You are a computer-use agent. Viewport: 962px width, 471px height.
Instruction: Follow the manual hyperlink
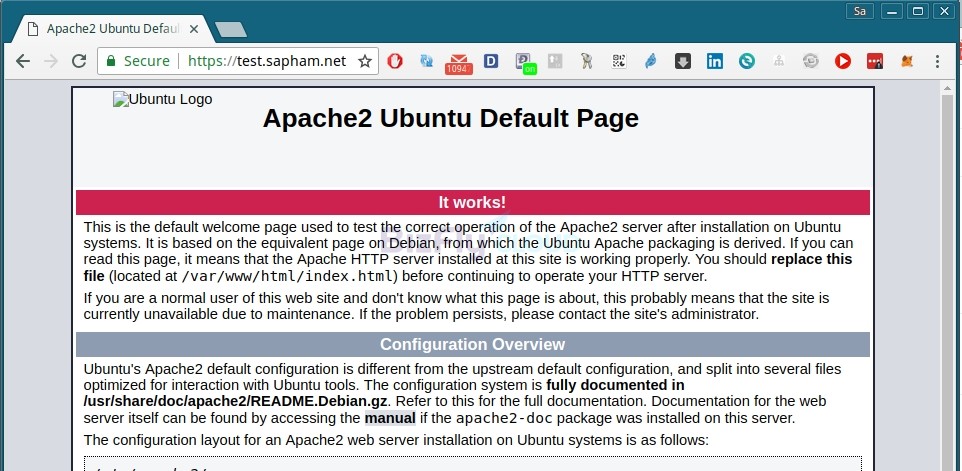point(390,418)
